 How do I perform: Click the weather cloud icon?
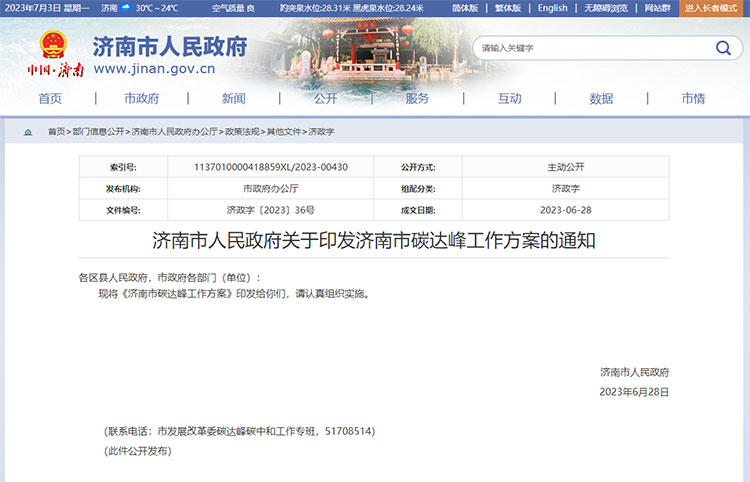coord(125,8)
